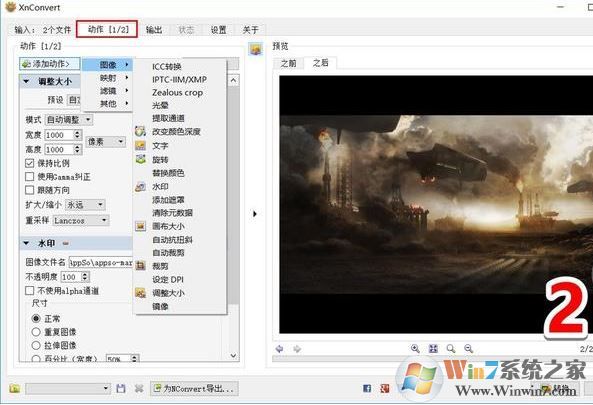Choose the 文字 text action
The image size is (593, 405).
coord(160,146)
